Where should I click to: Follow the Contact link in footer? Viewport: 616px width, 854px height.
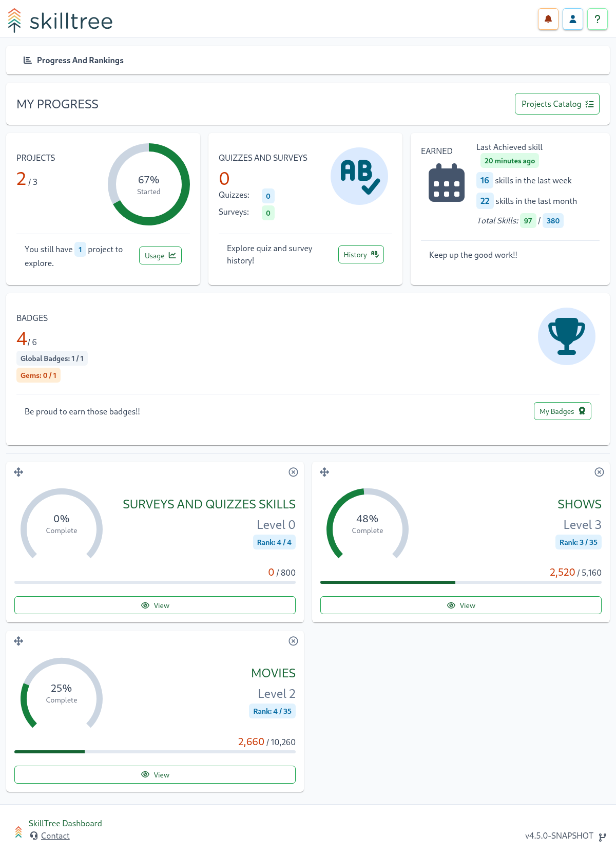(x=55, y=836)
